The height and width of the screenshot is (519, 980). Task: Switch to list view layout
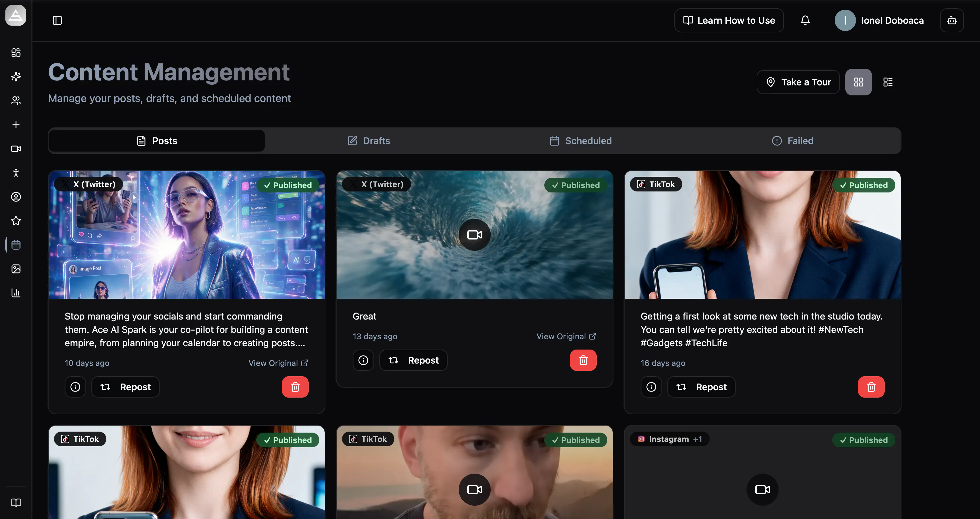point(888,82)
